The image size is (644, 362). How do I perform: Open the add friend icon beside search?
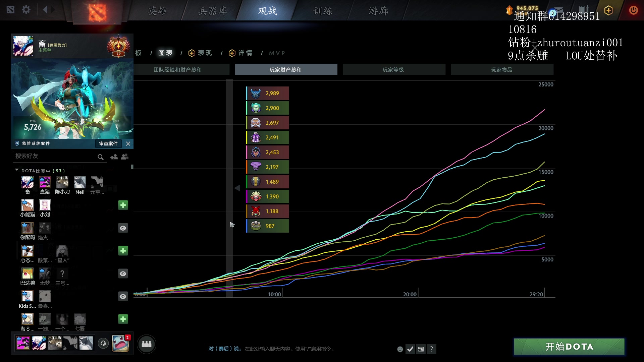click(x=114, y=157)
